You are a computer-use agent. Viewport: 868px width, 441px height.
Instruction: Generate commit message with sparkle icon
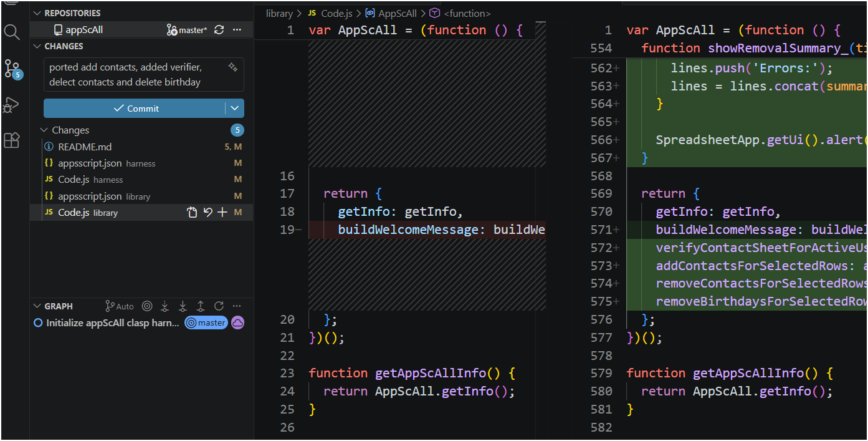point(233,67)
